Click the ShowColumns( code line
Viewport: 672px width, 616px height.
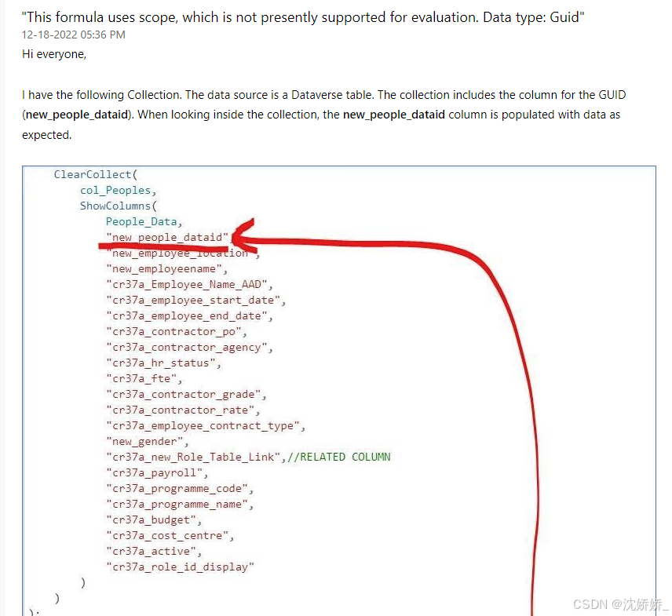[119, 206]
